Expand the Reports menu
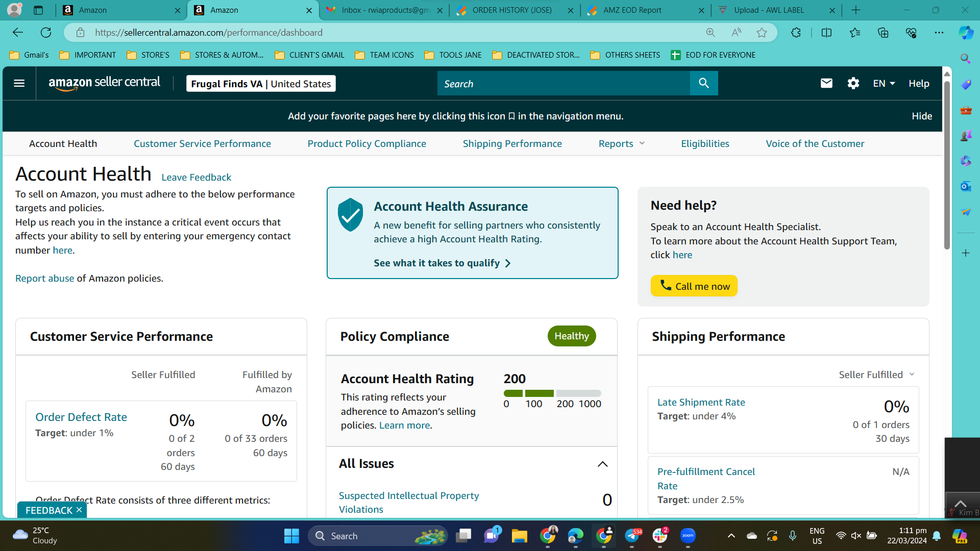 (x=622, y=143)
